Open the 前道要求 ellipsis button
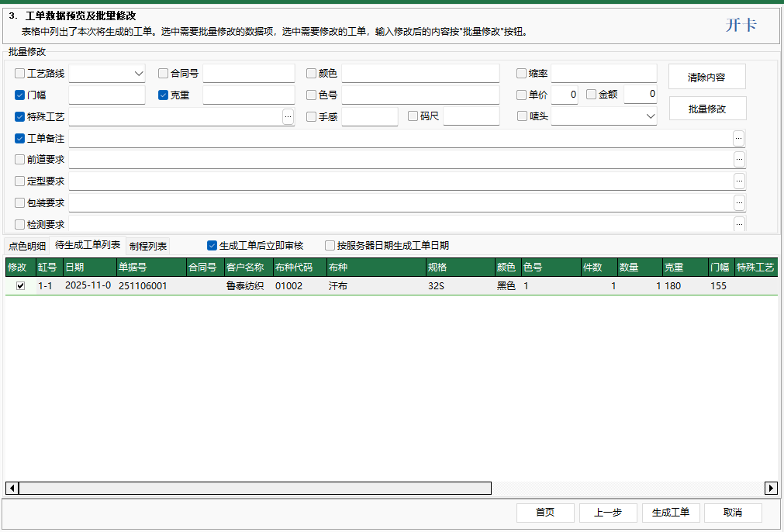Screen dimensions: 784x532 coord(738,160)
